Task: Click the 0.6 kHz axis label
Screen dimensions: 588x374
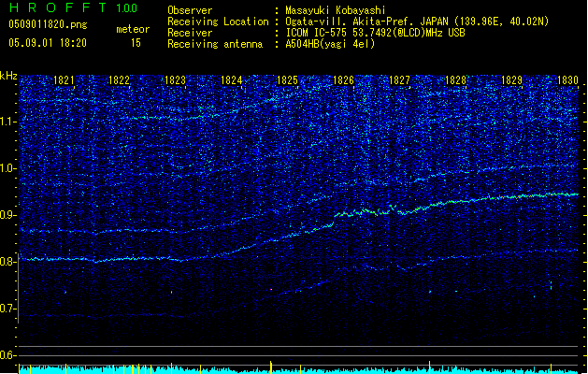Action: [x=8, y=355]
